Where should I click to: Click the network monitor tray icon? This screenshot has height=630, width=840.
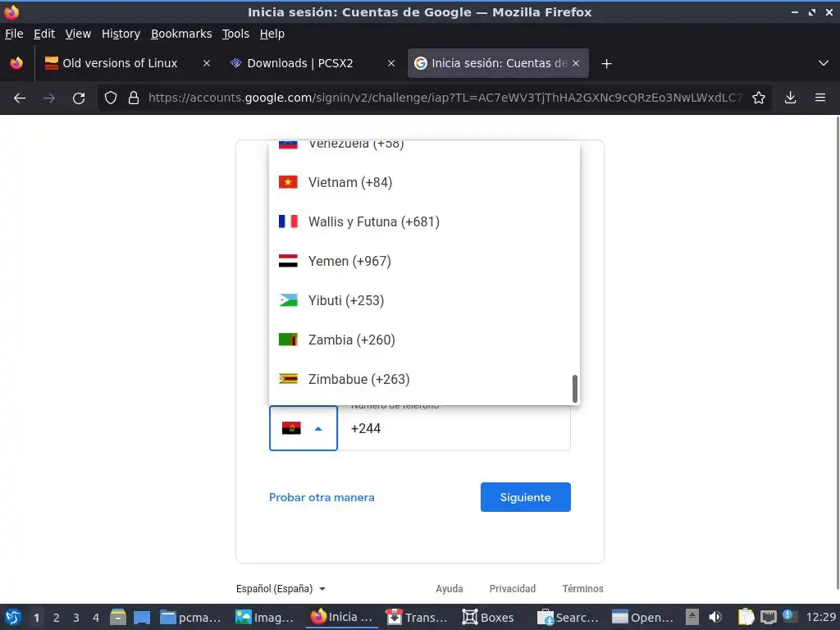click(769, 617)
